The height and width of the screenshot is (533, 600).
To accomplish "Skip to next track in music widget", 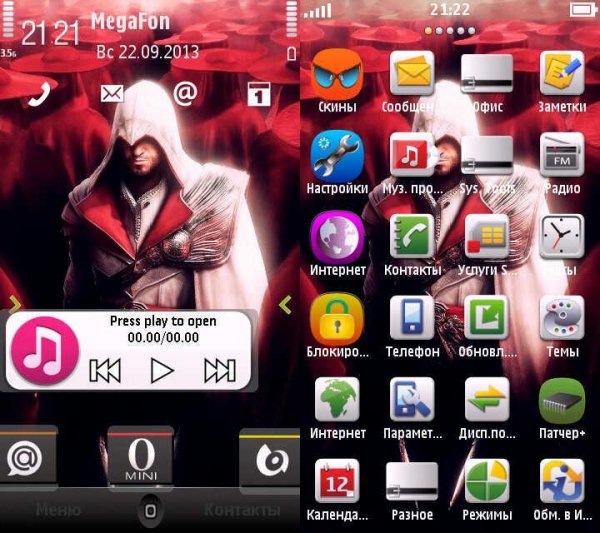I will 220,370.
